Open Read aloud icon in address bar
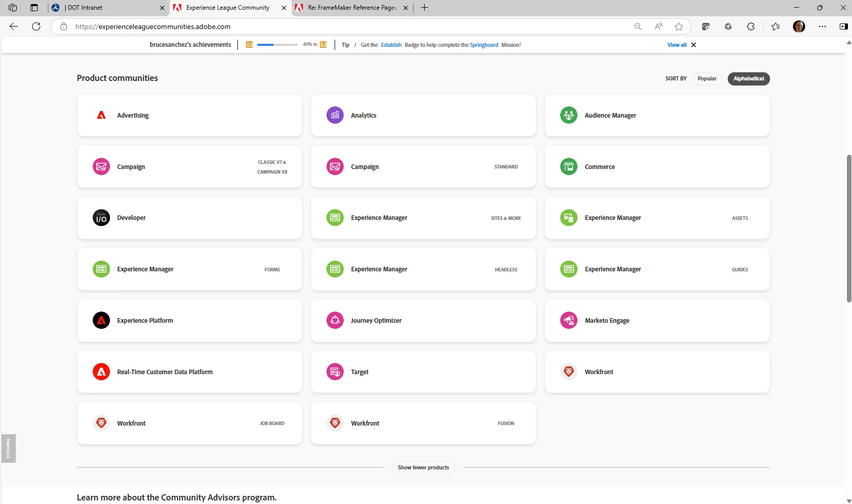The width and height of the screenshot is (852, 504). [658, 26]
